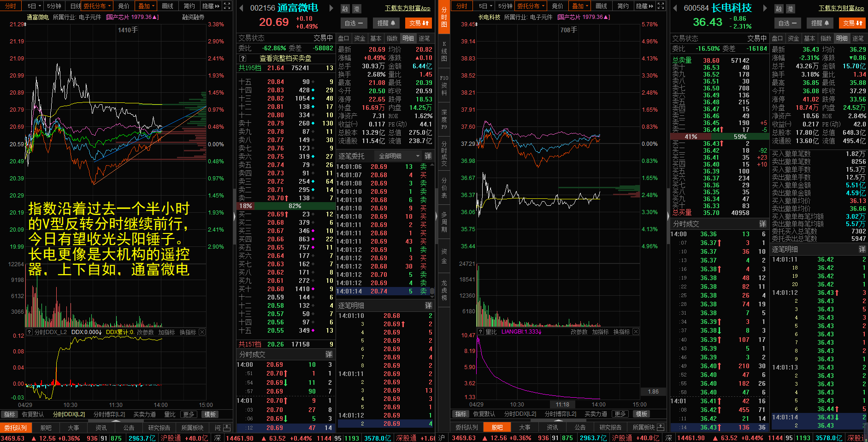Image resolution: width=868 pixels, height=442 pixels.
Task: Toggle 自选 watchlist for 通富微电
Action: (x=354, y=23)
